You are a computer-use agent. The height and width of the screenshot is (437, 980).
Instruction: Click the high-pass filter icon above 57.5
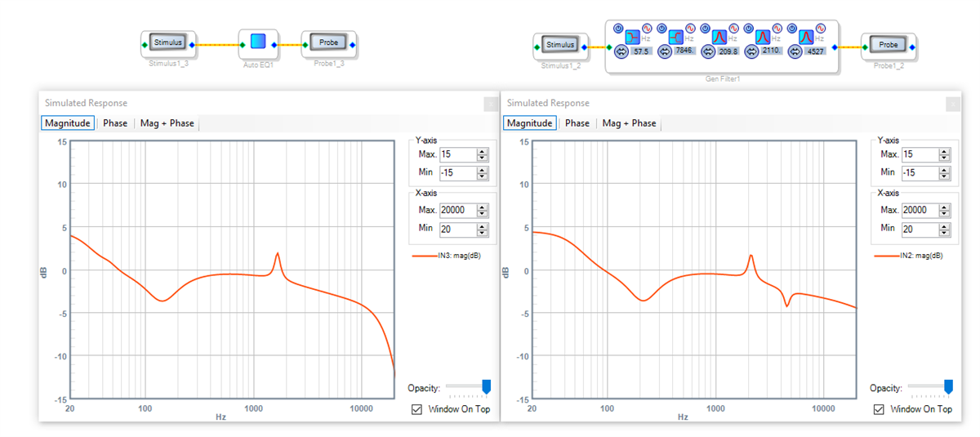pyautogui.click(x=633, y=37)
